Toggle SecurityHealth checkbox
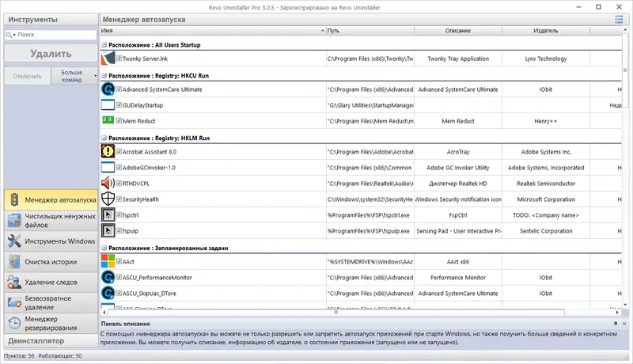This screenshot has height=364, width=633. pyautogui.click(x=119, y=199)
